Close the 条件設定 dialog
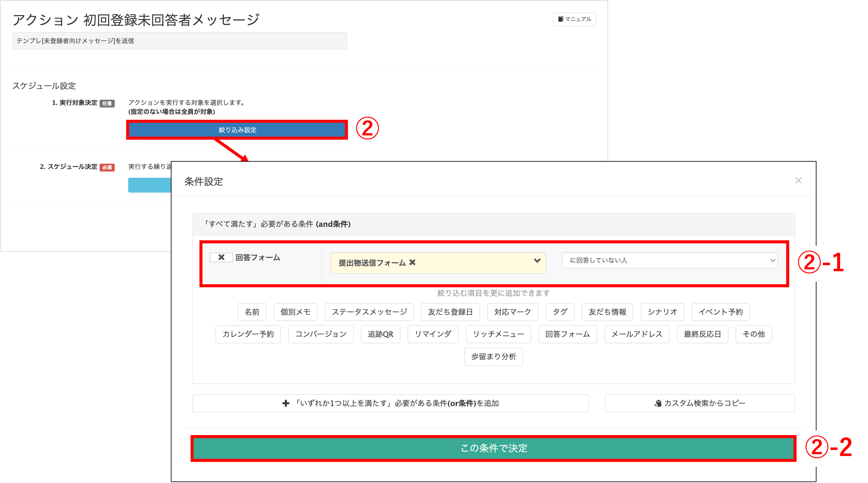 point(798,180)
